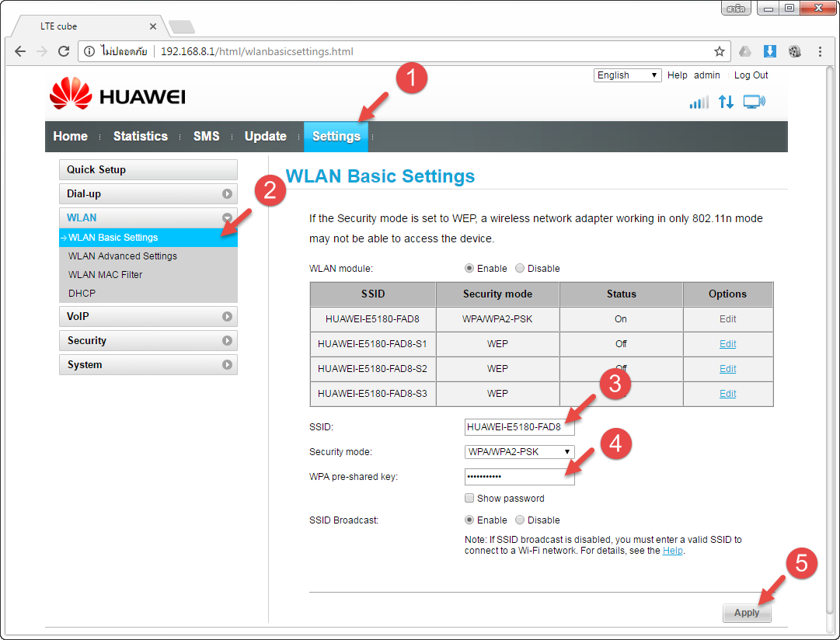Open a new tab button
840x640 pixels.
pos(182,26)
